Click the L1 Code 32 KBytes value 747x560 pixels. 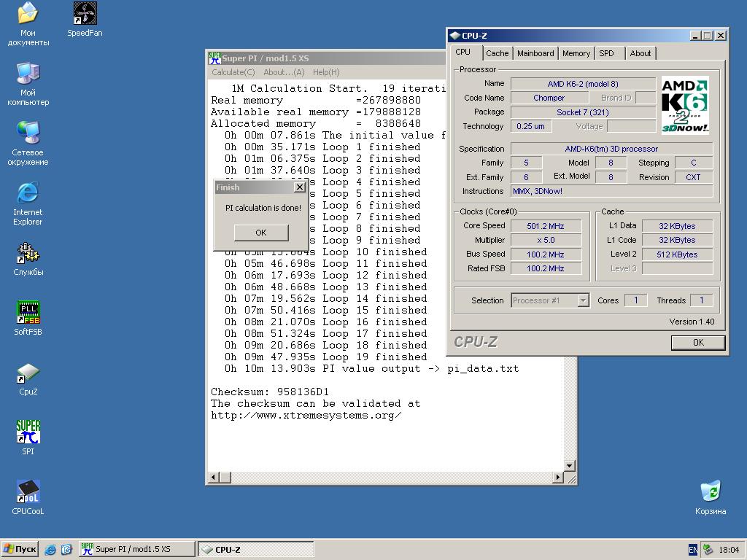coord(677,240)
